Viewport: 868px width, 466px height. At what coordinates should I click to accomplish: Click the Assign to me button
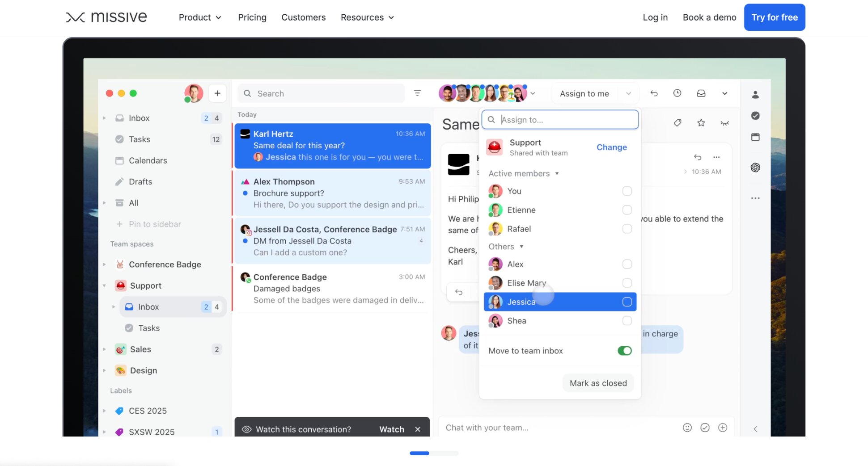click(x=584, y=93)
